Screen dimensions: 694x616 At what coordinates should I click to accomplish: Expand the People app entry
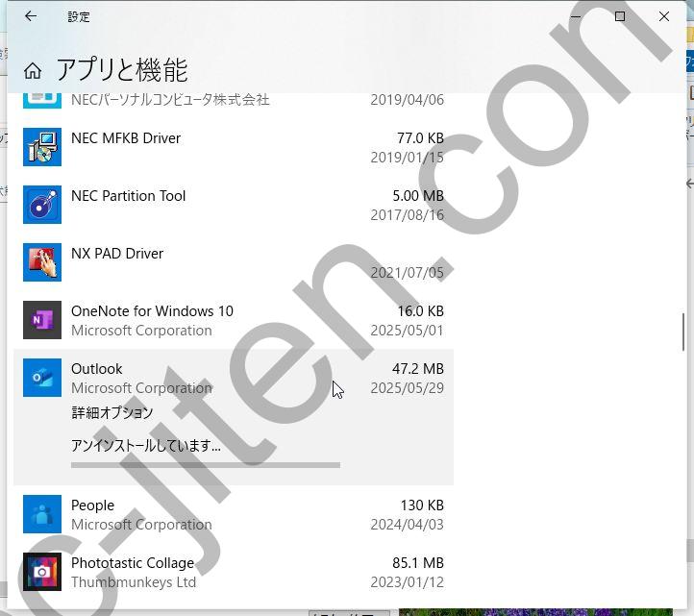93,505
